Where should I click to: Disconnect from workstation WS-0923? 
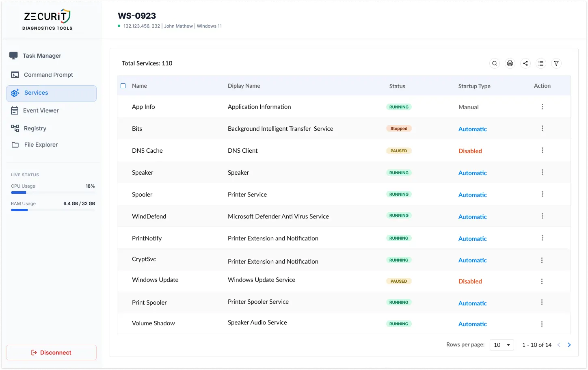point(51,352)
